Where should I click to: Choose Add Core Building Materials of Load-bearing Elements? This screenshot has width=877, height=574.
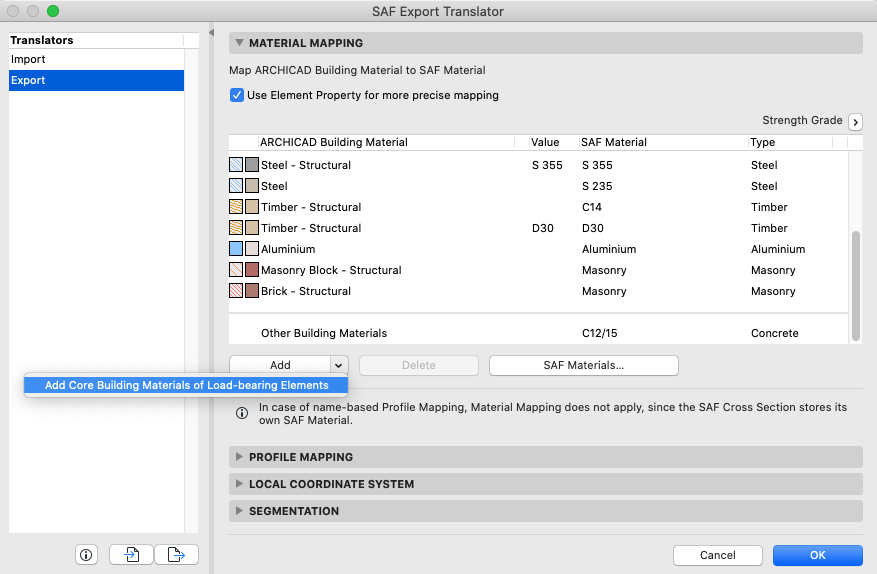186,385
